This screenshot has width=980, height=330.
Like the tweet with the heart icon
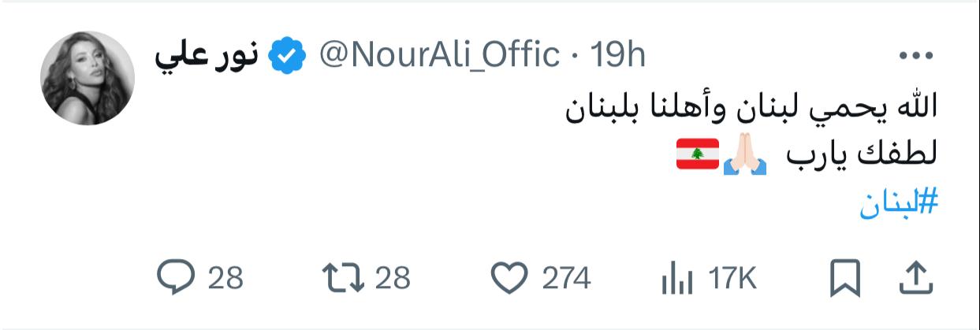(x=509, y=278)
